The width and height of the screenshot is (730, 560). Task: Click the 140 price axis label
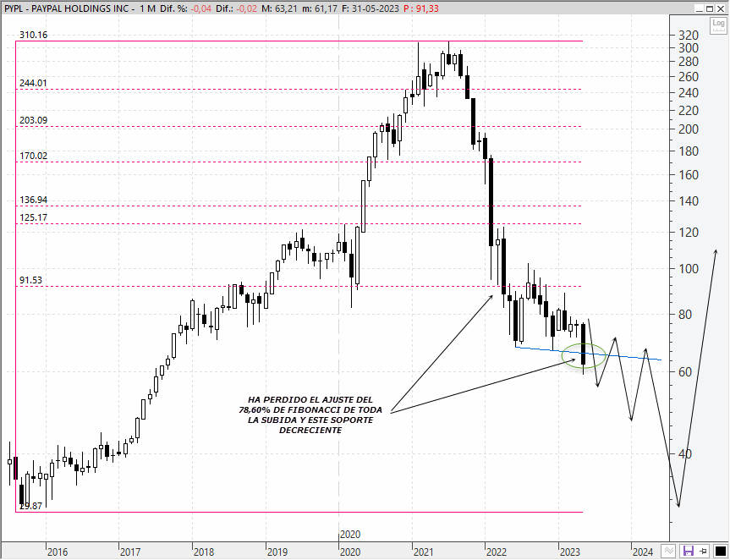[689, 201]
